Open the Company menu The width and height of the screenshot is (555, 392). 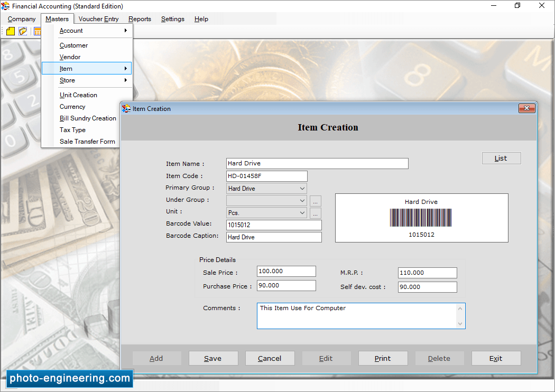pos(22,19)
